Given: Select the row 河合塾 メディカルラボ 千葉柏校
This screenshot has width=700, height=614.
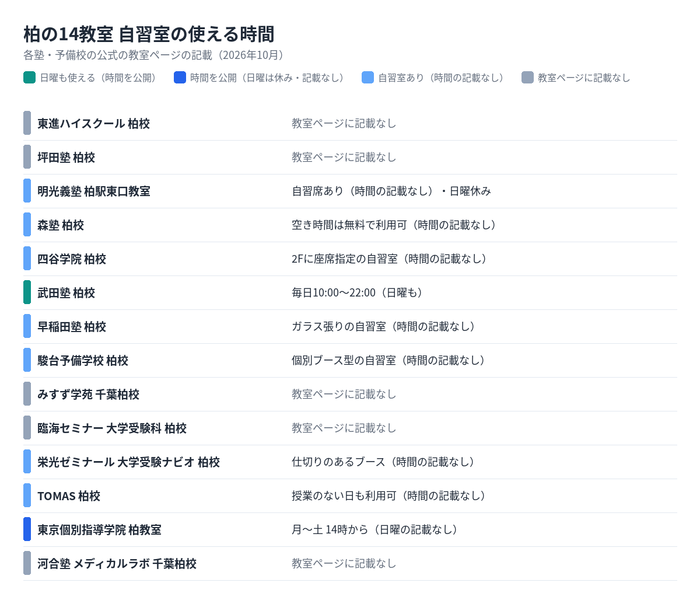Looking at the screenshot, I should coord(350,563).
